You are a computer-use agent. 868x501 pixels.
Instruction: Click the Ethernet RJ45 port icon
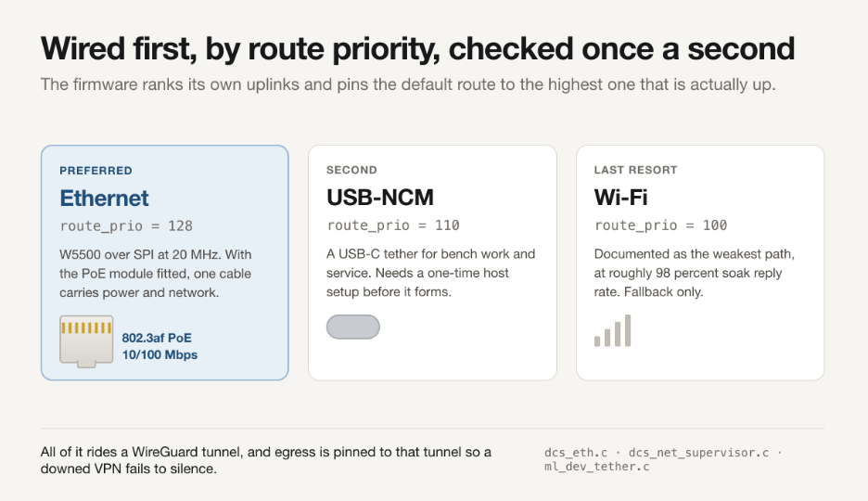[x=86, y=341]
